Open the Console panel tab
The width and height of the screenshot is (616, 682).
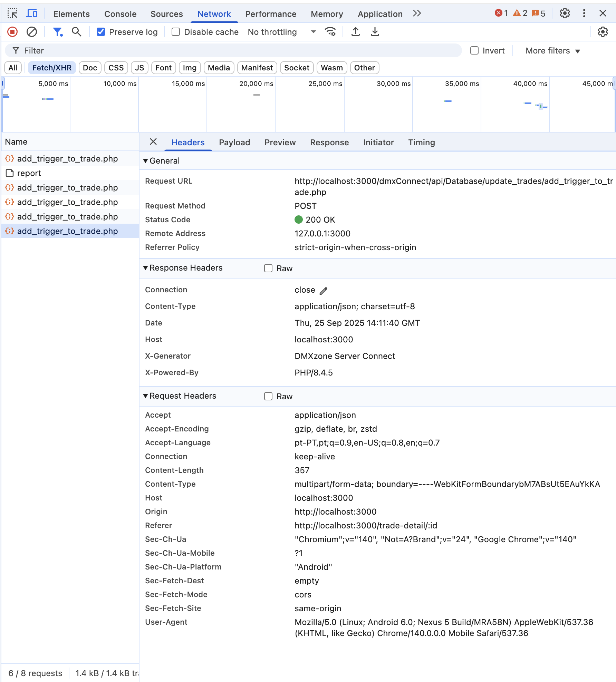point(120,14)
